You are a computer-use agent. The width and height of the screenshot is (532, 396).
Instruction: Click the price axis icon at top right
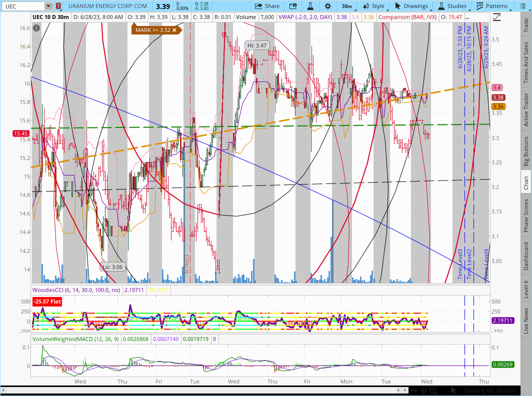(496, 17)
